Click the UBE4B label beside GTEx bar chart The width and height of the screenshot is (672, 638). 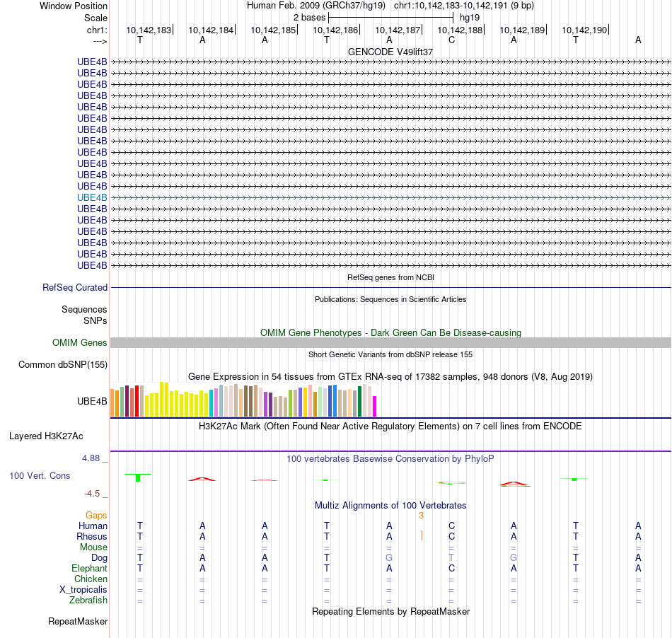92,402
